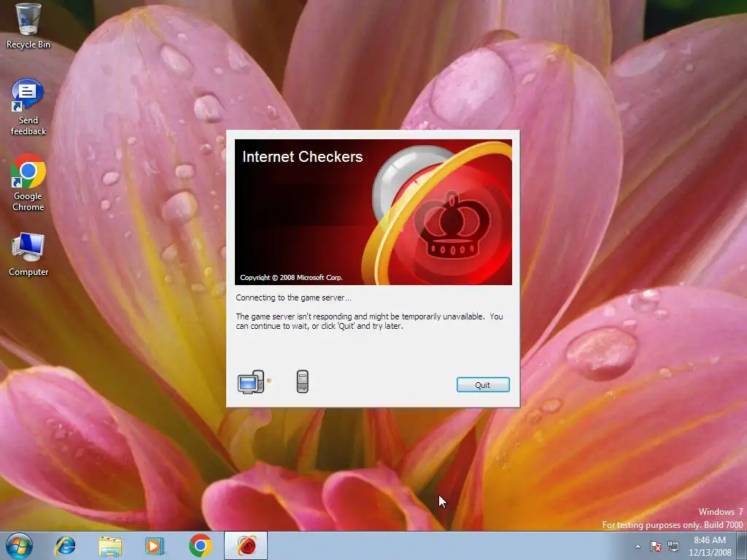Open Windows Media Player from the taskbar

tap(155, 545)
